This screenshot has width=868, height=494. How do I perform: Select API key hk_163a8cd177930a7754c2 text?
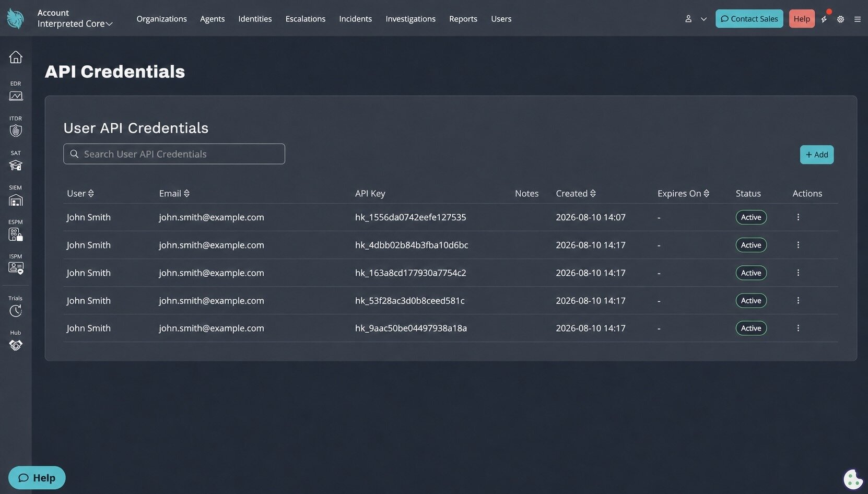click(410, 273)
